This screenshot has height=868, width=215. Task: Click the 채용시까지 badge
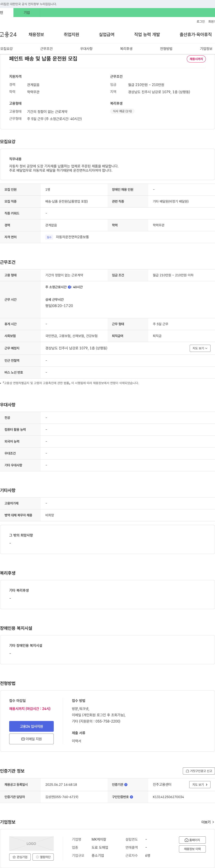196,59
